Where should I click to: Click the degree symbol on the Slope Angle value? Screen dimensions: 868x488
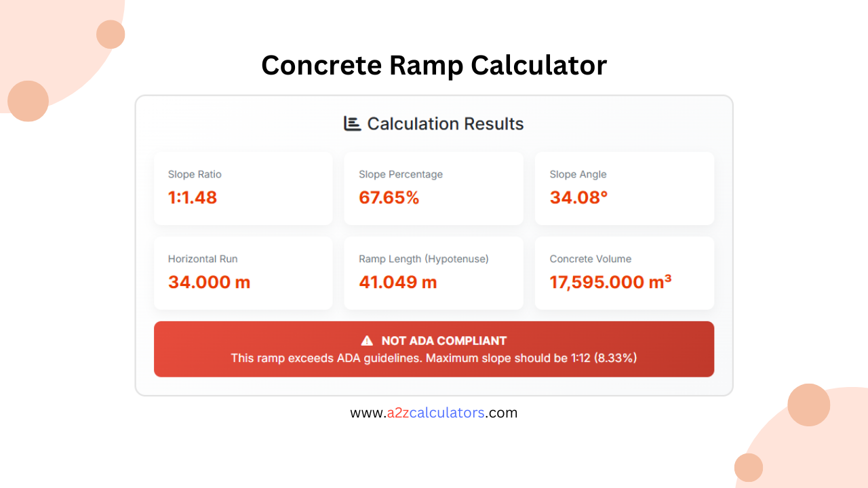tap(603, 194)
